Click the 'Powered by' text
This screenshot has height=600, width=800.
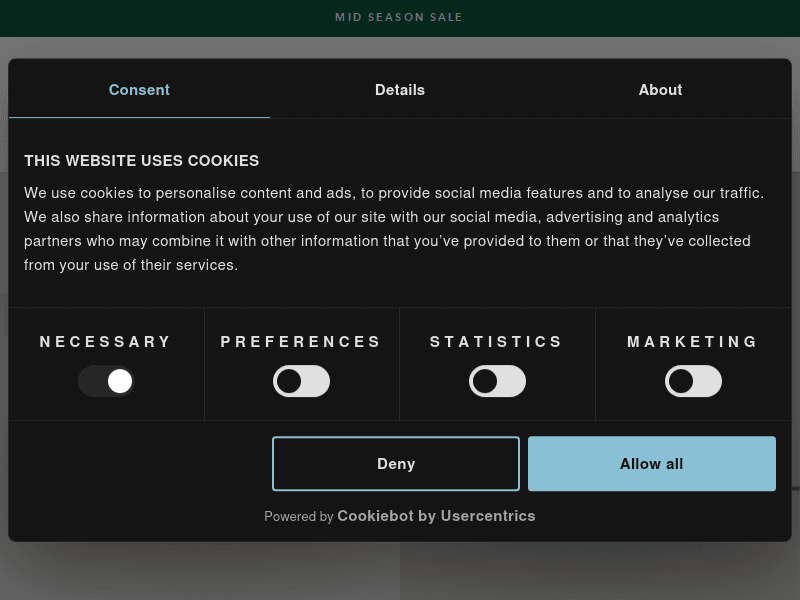pyautogui.click(x=298, y=517)
